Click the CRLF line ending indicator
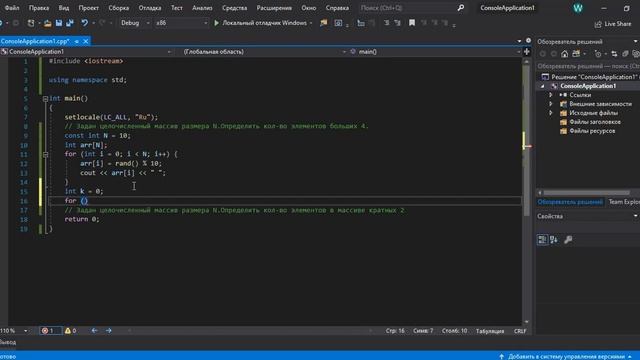This screenshot has width=640, height=360. pos(520,331)
